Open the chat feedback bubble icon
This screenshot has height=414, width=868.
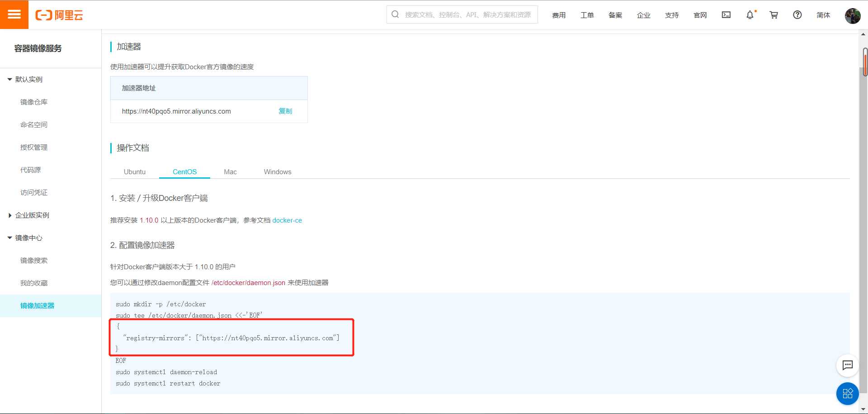click(848, 365)
